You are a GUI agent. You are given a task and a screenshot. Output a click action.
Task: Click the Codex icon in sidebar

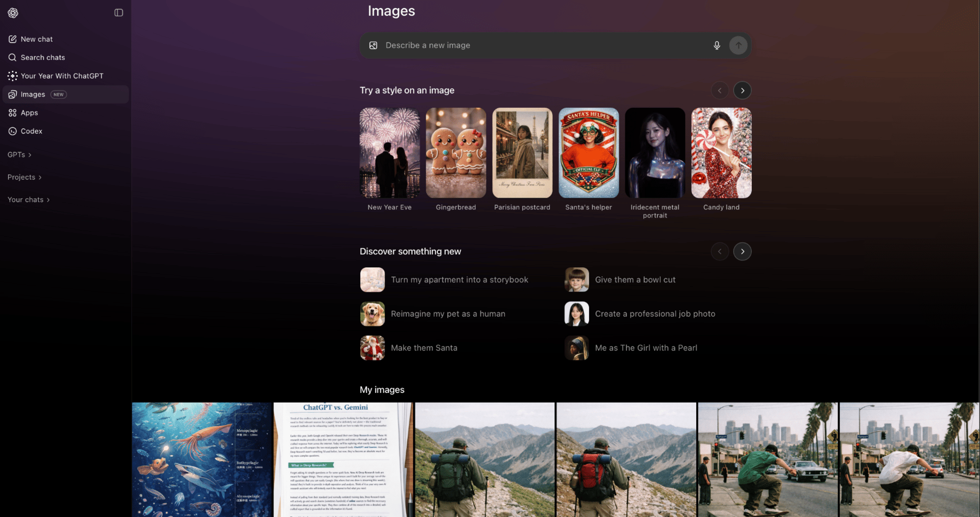pyautogui.click(x=13, y=131)
